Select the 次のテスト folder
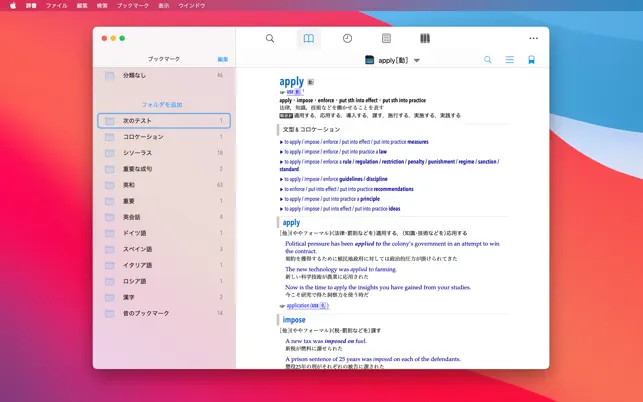 (164, 121)
